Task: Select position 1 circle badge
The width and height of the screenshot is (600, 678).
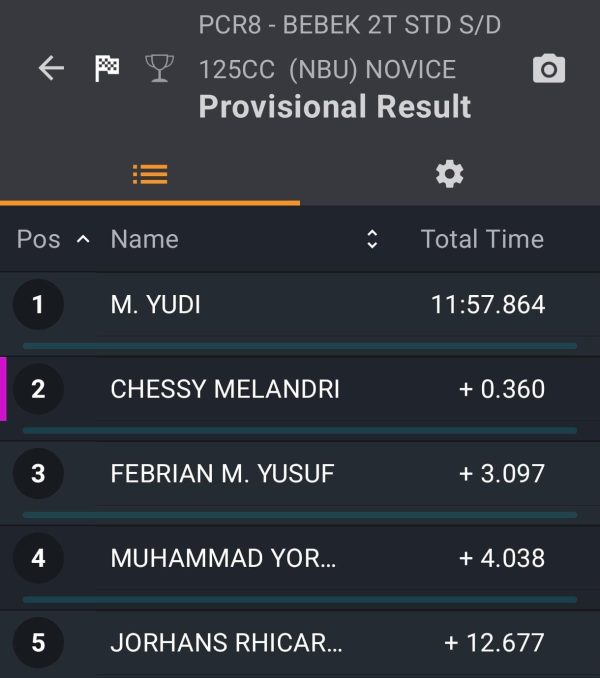Action: tap(38, 304)
